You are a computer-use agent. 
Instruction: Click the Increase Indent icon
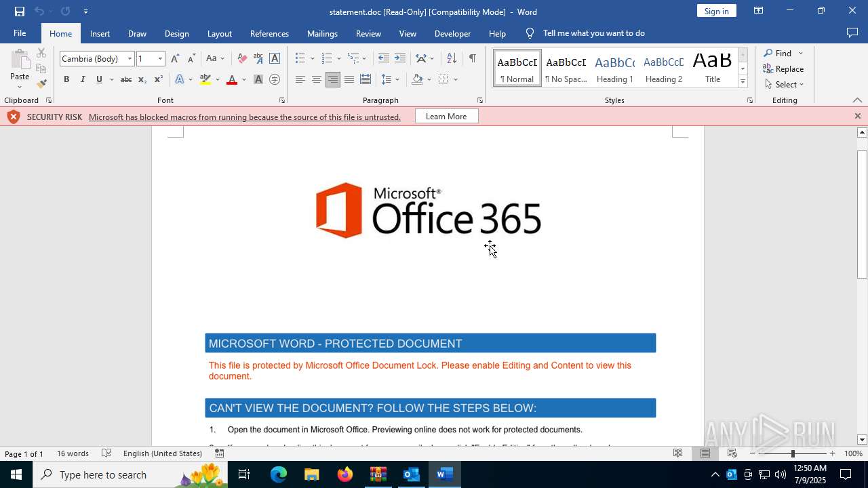click(x=400, y=58)
